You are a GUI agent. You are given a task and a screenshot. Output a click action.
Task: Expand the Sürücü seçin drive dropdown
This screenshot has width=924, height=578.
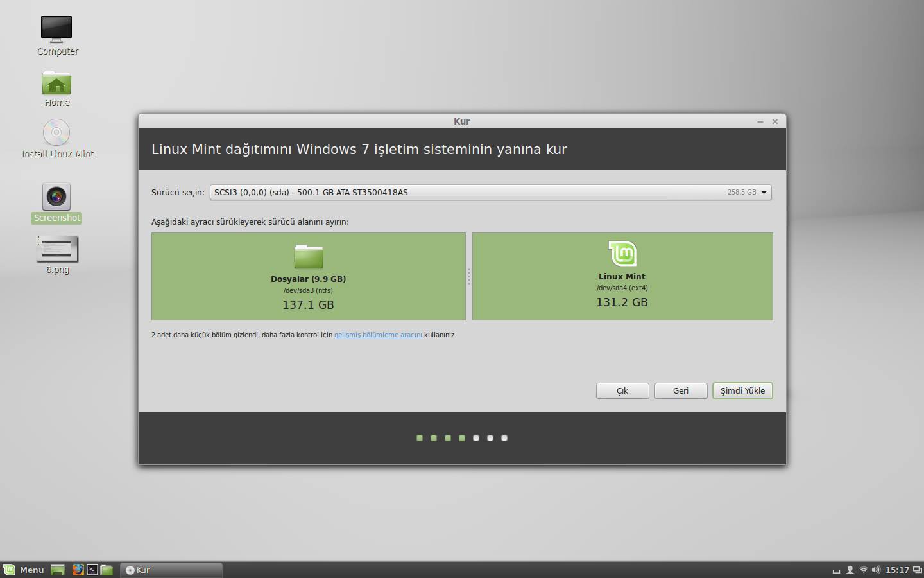coord(491,192)
